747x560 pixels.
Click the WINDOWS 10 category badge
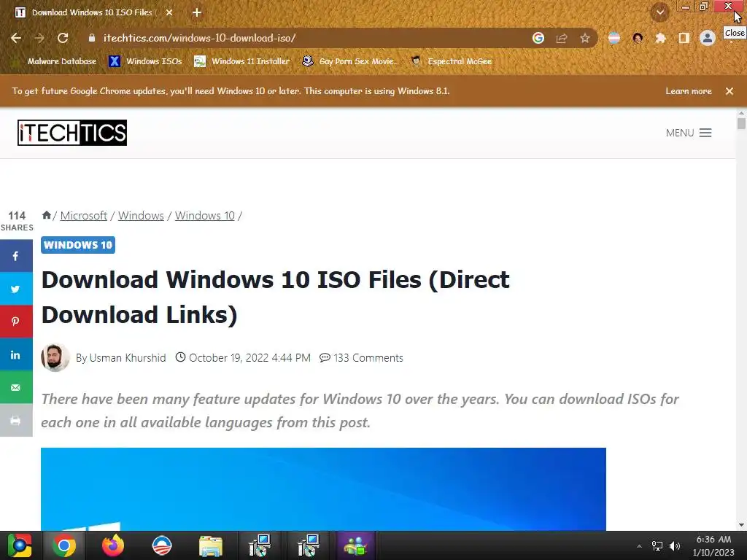click(x=78, y=245)
